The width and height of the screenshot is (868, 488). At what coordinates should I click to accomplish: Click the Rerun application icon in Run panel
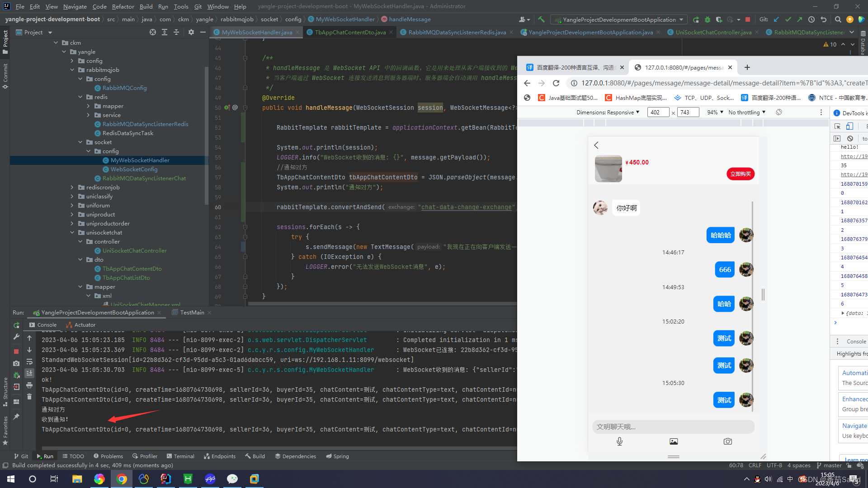[16, 325]
